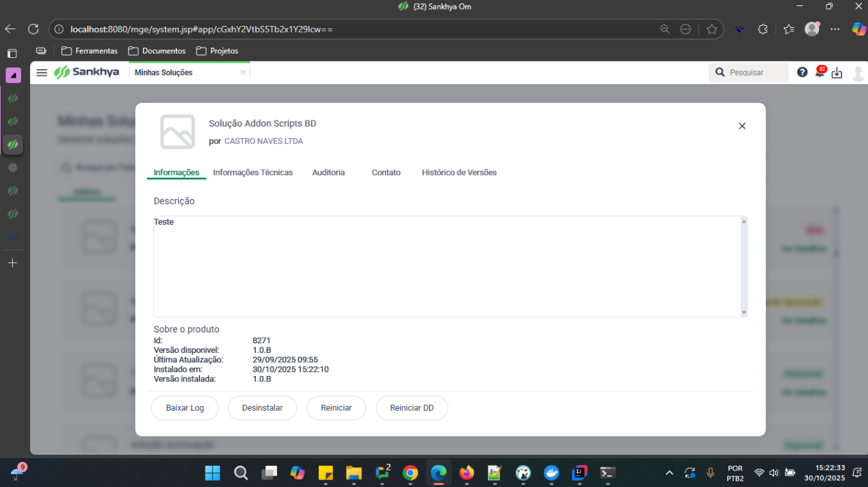Open the Copilot icon in browser toolbar
868x487 pixels.
pos(858,29)
